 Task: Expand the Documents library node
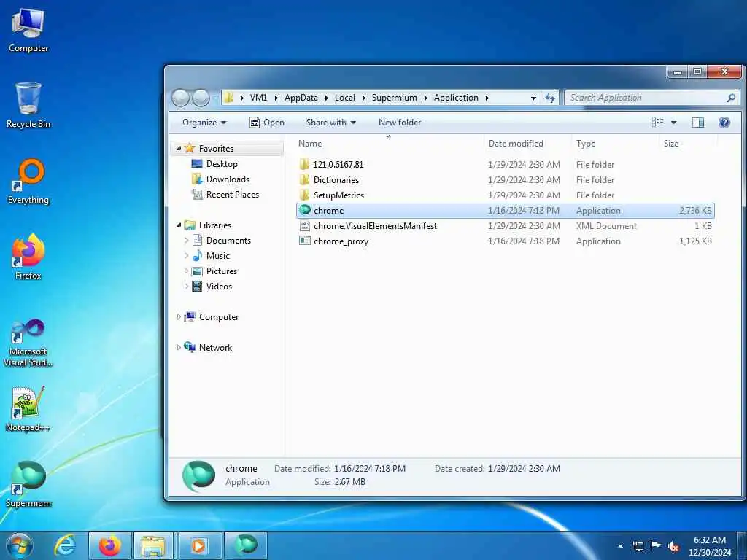(x=186, y=241)
